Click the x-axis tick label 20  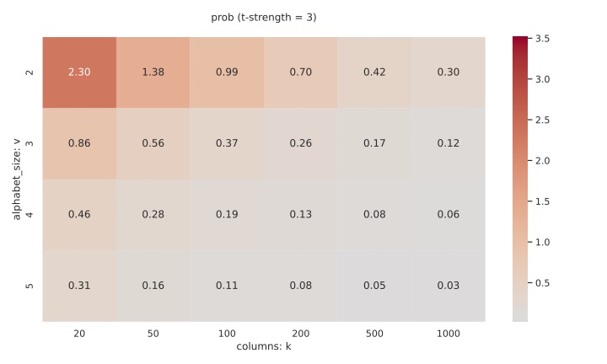point(79,334)
